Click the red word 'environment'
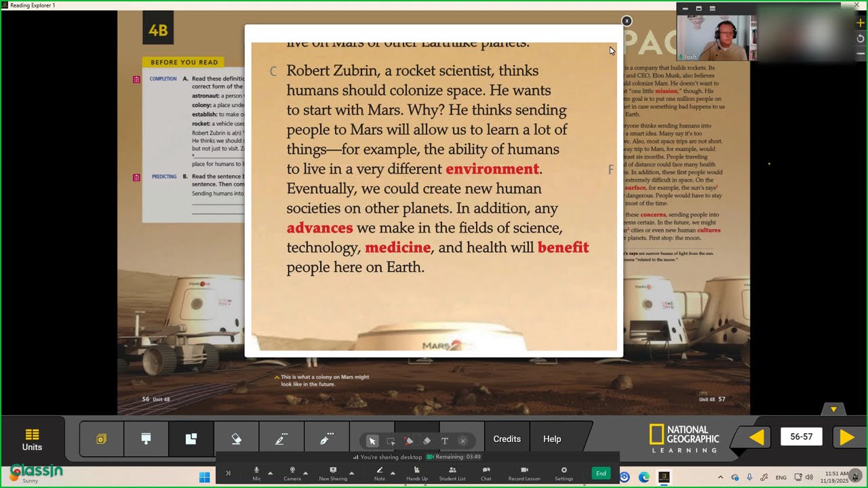 point(492,169)
